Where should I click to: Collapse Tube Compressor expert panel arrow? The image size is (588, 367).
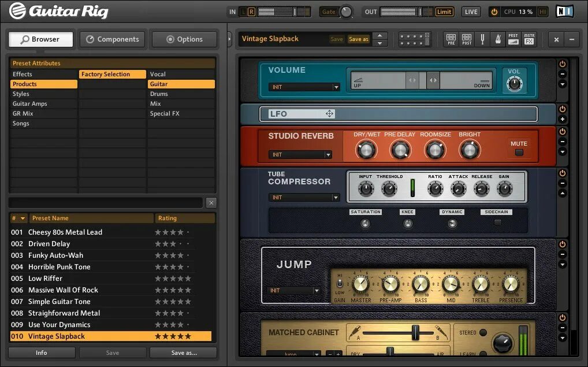click(562, 193)
